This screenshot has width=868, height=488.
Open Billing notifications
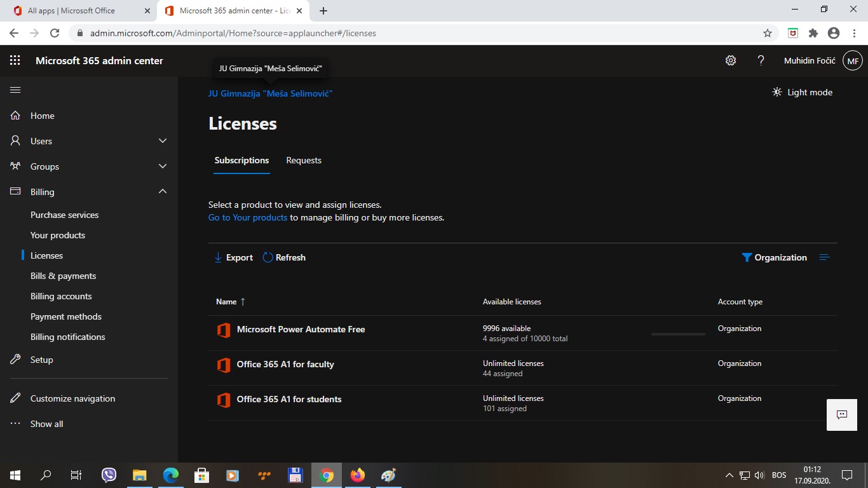(68, 337)
